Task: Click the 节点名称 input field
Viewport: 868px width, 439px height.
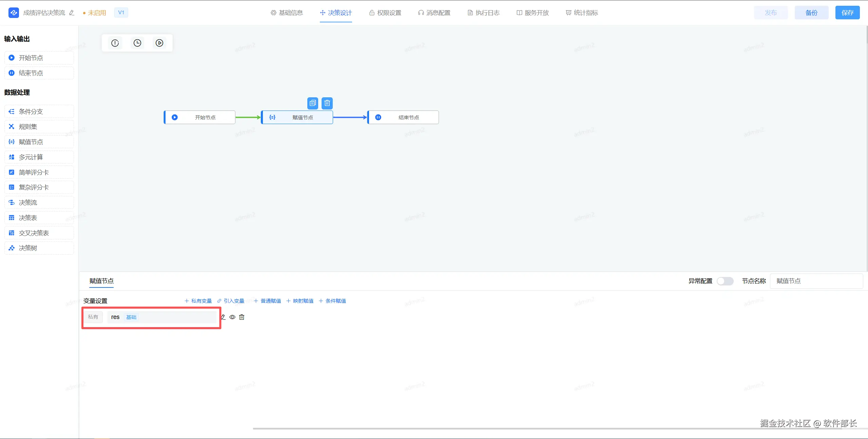Action: pos(816,281)
